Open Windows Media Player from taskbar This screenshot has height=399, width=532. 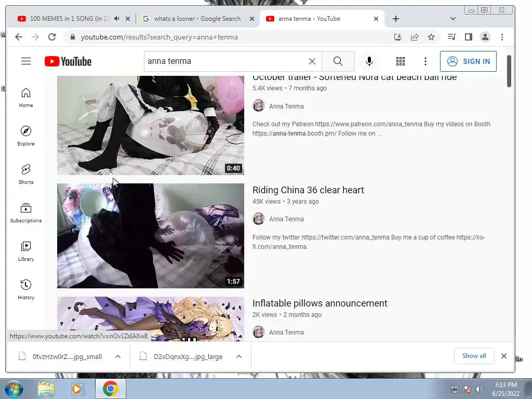[78, 389]
